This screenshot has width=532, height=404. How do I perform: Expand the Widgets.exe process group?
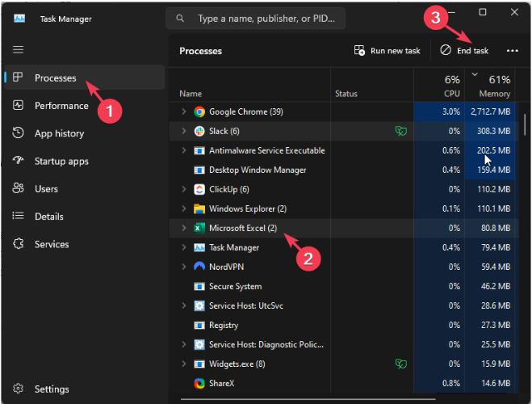tap(183, 364)
